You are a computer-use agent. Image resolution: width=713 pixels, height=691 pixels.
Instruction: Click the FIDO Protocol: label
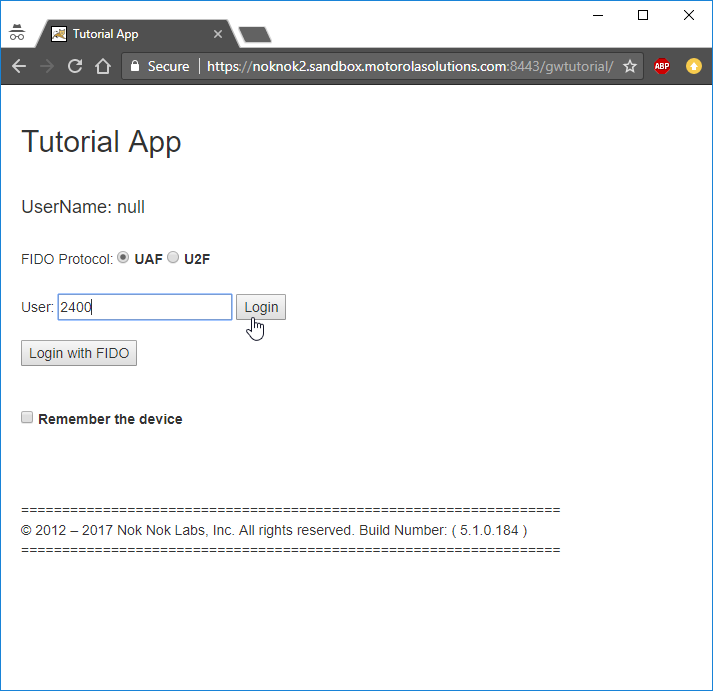(x=67, y=259)
